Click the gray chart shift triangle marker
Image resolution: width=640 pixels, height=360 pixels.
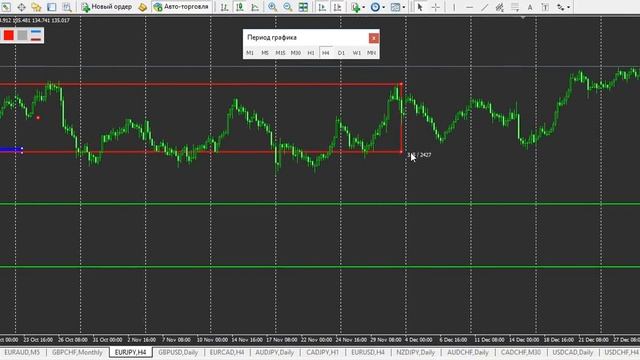(x=523, y=18)
